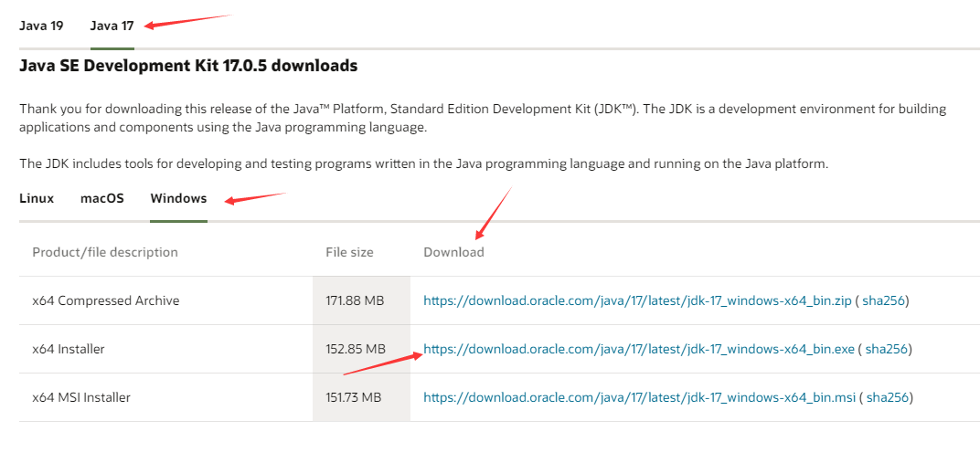Switch to the Java 19 tab
This screenshot has width=980, height=463.
41,26
